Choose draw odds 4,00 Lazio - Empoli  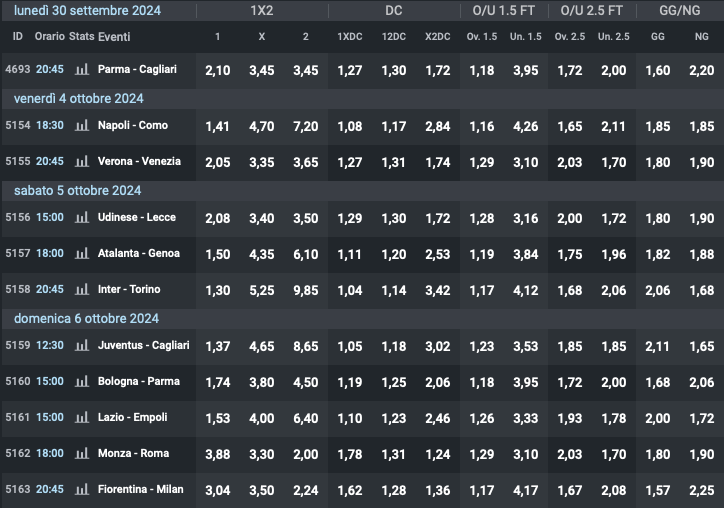262,418
